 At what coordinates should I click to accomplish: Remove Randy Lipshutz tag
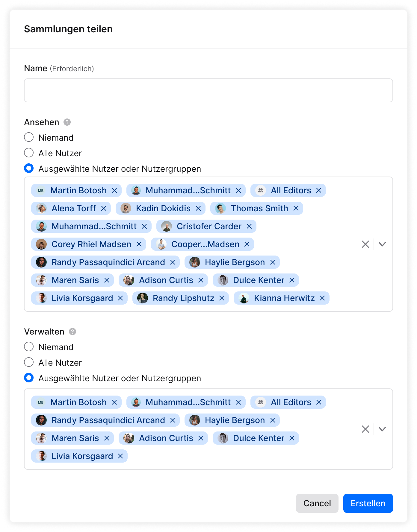click(x=222, y=298)
